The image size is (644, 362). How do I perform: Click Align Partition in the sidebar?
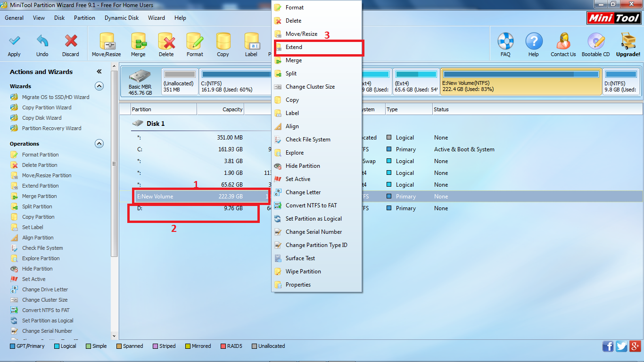(38, 238)
